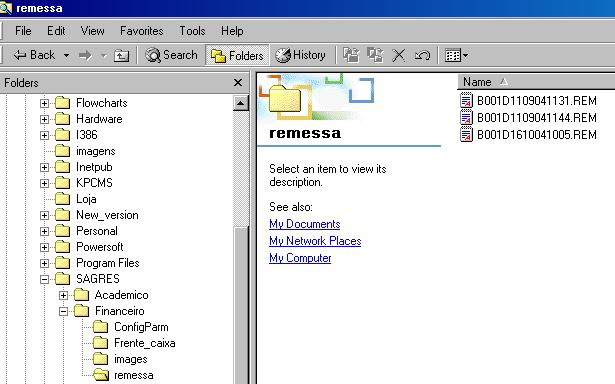Select the SAGRES folder label
The width and height of the screenshot is (615, 384).
click(x=98, y=279)
